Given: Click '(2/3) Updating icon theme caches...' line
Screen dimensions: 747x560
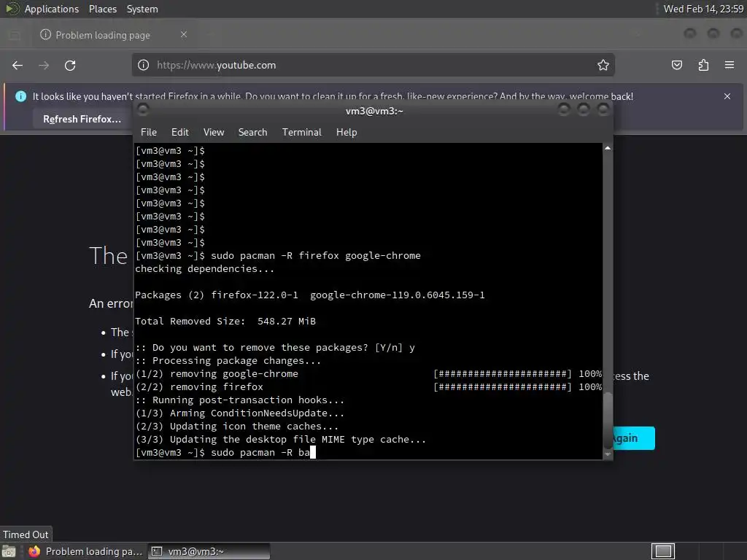Looking at the screenshot, I should point(237,426).
